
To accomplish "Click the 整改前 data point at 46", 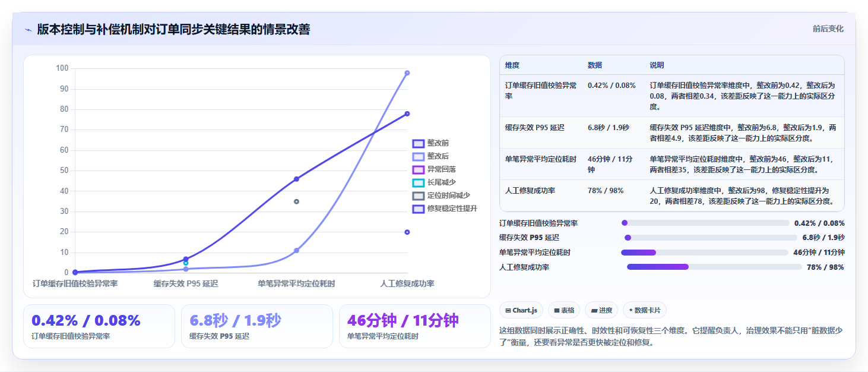I will click(x=296, y=179).
